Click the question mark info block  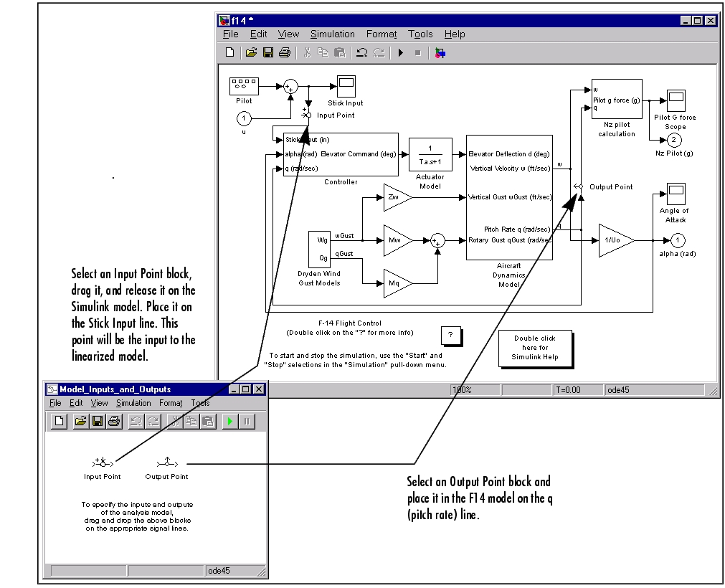coord(451,335)
